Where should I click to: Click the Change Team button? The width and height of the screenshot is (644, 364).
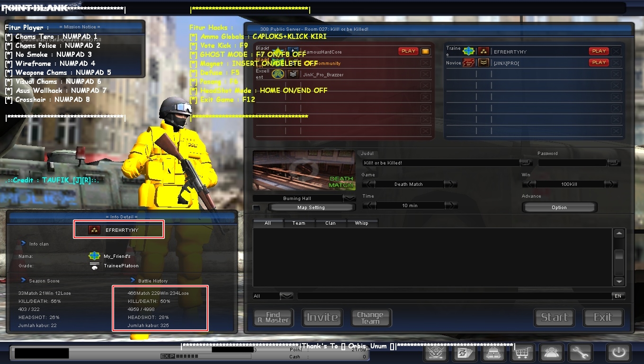point(370,318)
